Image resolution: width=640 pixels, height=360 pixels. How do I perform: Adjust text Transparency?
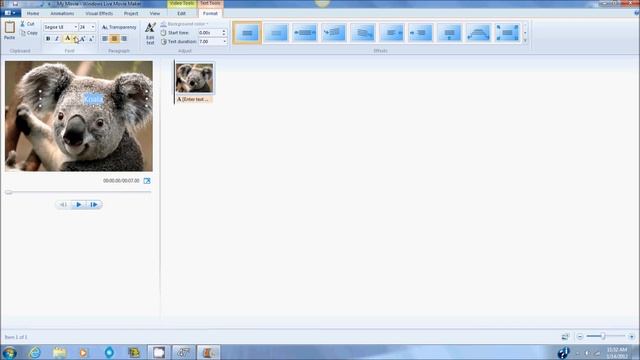[119, 27]
